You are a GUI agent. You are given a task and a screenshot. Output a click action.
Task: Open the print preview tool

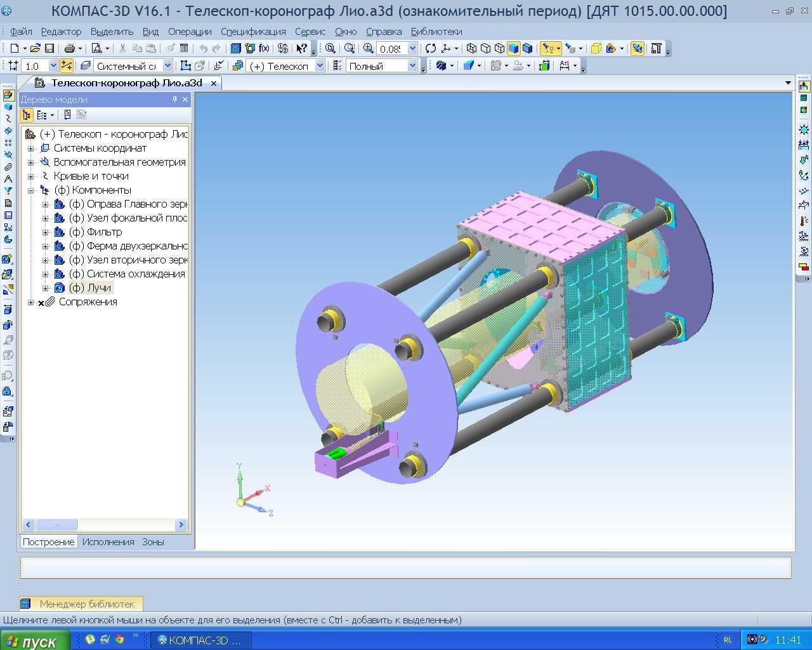click(x=96, y=48)
